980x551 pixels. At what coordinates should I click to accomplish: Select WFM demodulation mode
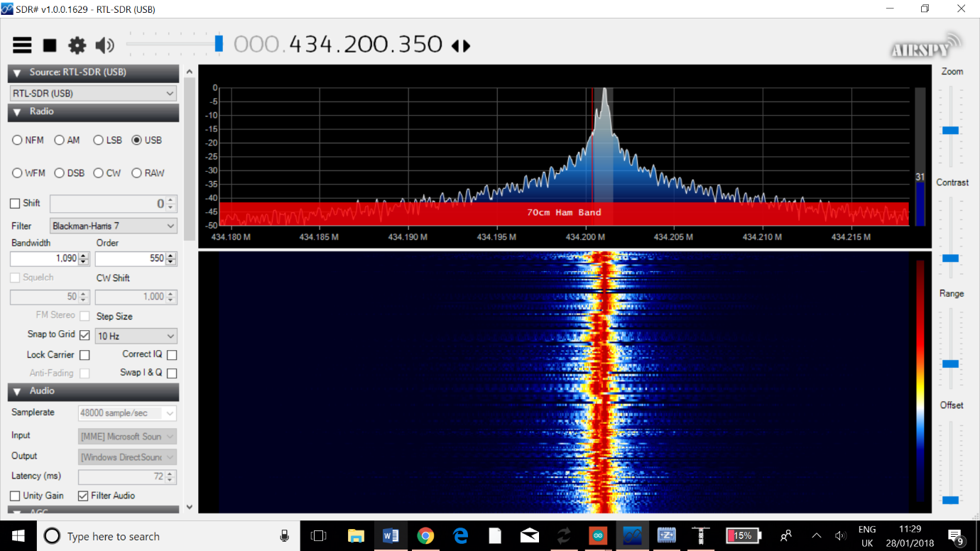(17, 173)
